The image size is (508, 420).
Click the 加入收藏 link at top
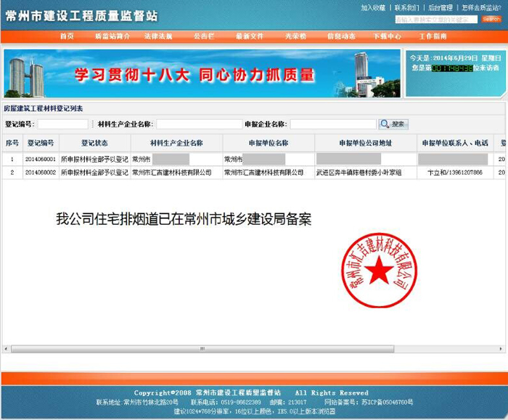pyautogui.click(x=373, y=8)
